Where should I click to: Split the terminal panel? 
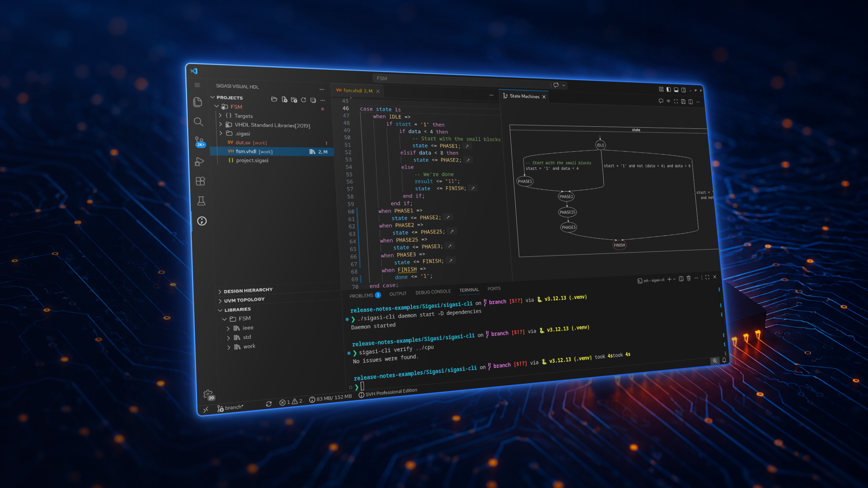tap(681, 279)
